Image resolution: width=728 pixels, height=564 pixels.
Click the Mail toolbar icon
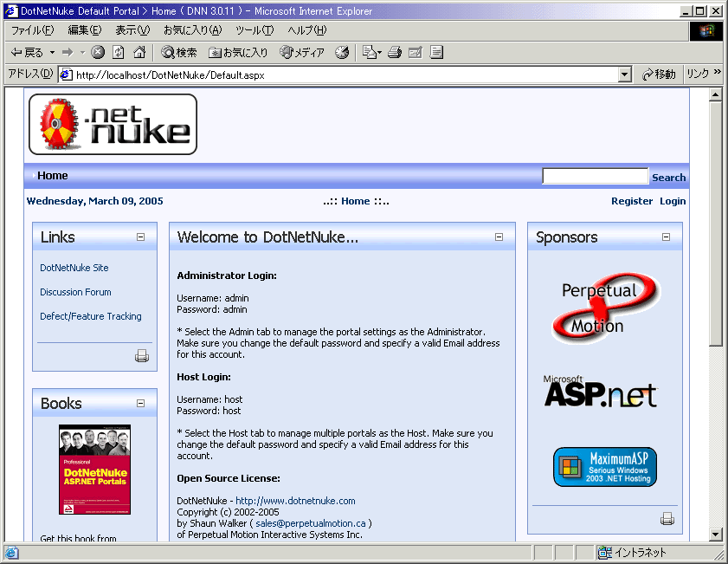click(371, 53)
